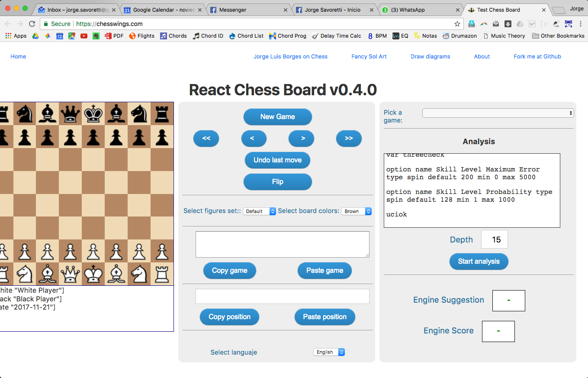Open the Google Maps bookmark icon
The image size is (588, 378).
[71, 36]
